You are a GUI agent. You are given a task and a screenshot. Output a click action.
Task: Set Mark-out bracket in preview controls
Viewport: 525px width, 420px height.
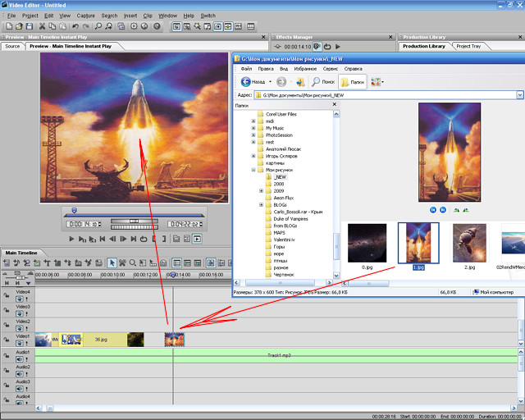coord(164,239)
